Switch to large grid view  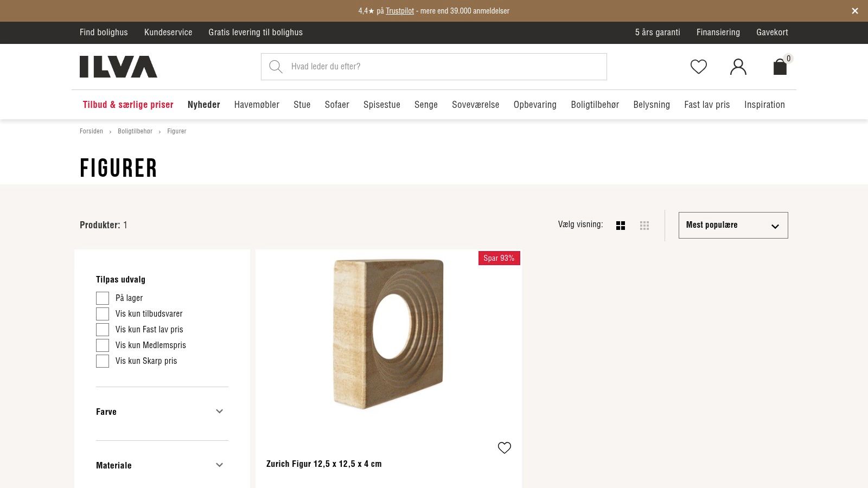pos(621,226)
